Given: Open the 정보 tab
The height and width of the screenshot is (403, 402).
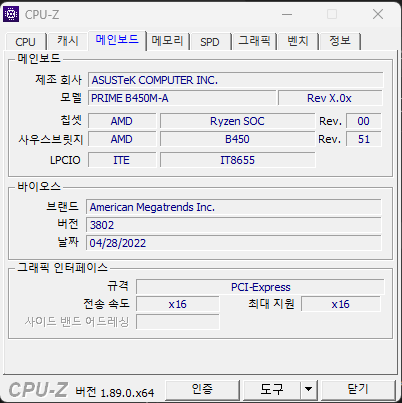Looking at the screenshot, I should (340, 41).
